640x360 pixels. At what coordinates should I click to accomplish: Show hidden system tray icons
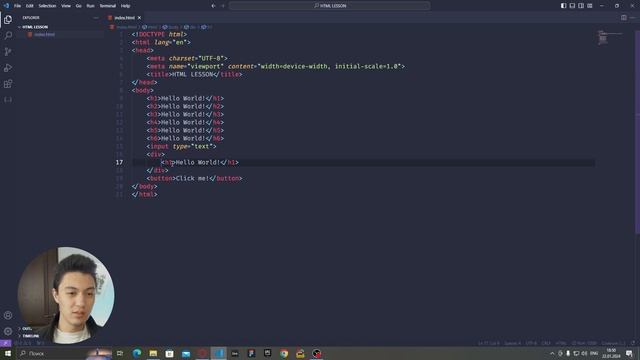[x=552, y=353]
